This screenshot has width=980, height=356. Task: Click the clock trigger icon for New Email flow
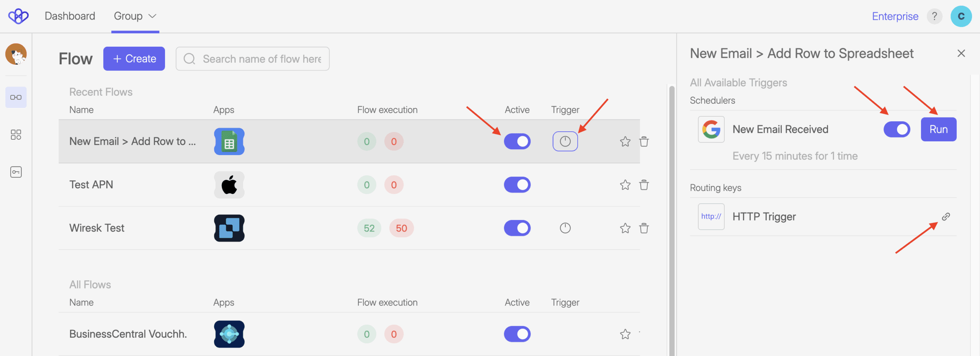565,142
